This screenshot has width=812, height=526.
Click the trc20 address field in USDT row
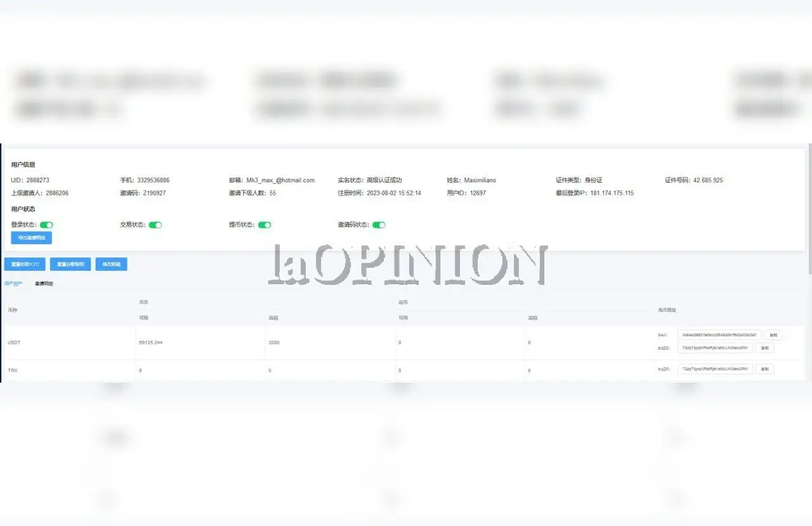[x=715, y=348]
